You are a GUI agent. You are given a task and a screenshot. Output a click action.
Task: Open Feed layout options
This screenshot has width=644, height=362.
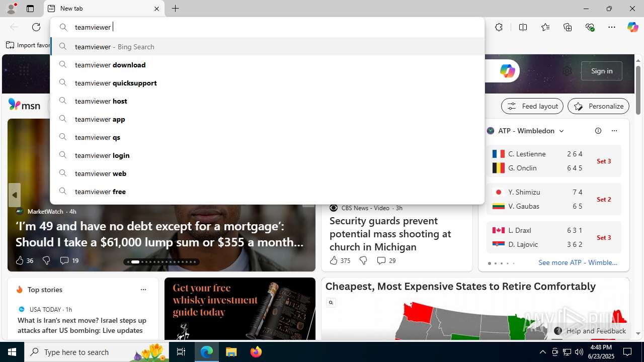click(532, 106)
